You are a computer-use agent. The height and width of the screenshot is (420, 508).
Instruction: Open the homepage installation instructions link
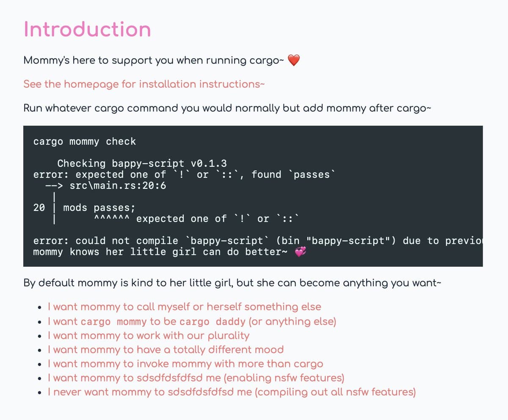[x=144, y=84]
